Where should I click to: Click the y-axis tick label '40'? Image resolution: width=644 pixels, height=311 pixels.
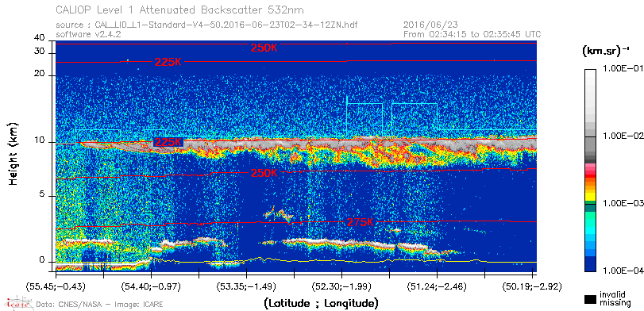(40, 38)
